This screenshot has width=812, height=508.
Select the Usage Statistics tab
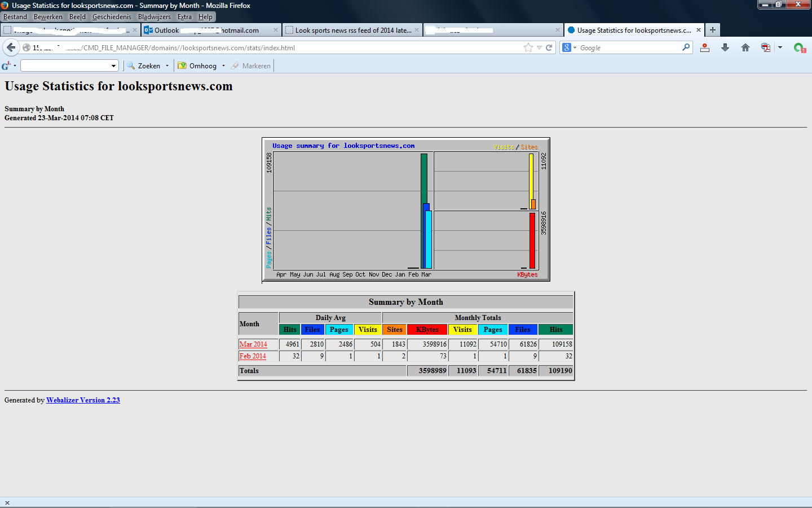[634, 30]
